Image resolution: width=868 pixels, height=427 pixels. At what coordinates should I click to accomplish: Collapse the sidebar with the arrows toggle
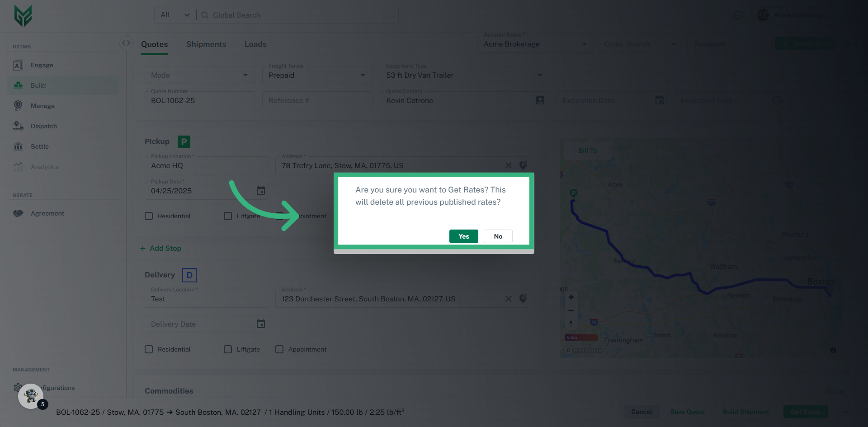[126, 43]
